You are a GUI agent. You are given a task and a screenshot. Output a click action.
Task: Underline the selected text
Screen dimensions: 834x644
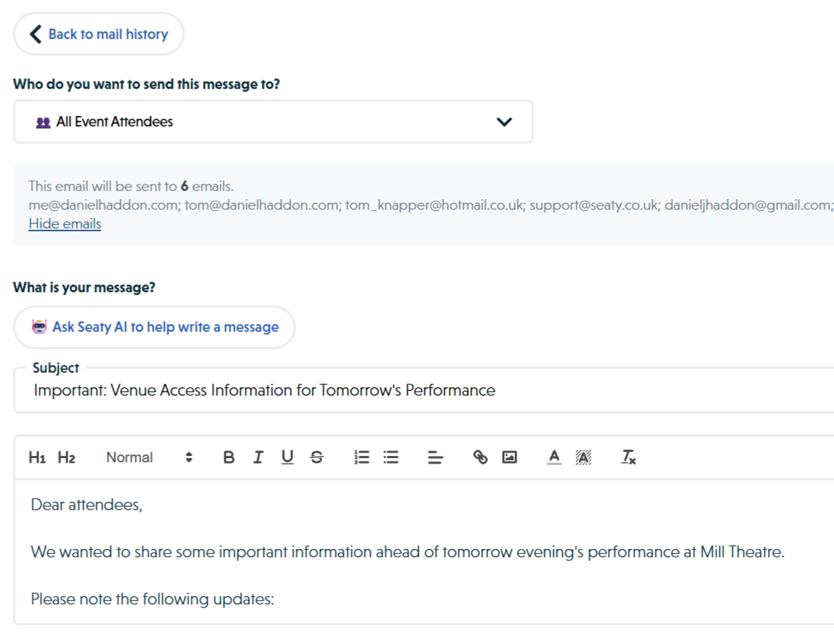point(287,457)
